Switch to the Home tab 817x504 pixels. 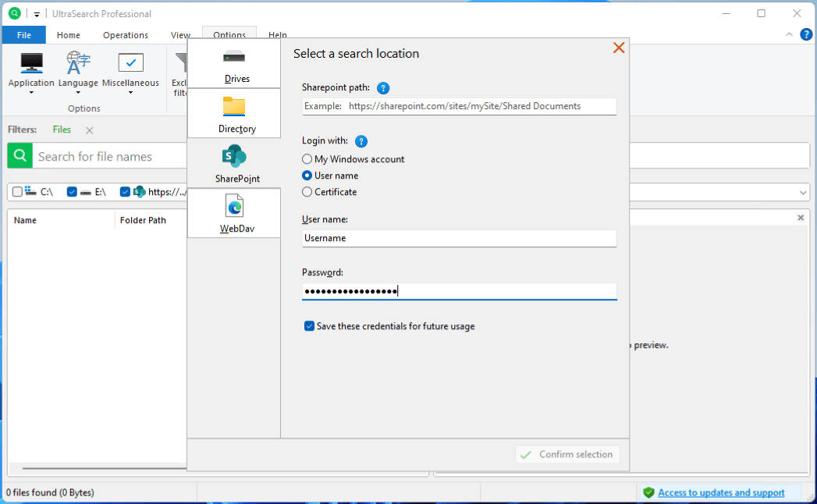tap(68, 35)
